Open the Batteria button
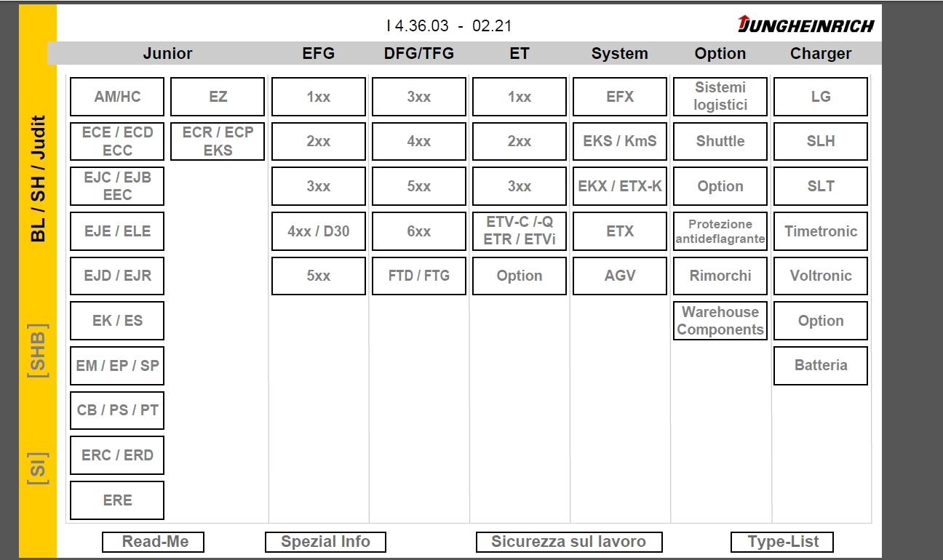The image size is (943, 560). click(821, 365)
